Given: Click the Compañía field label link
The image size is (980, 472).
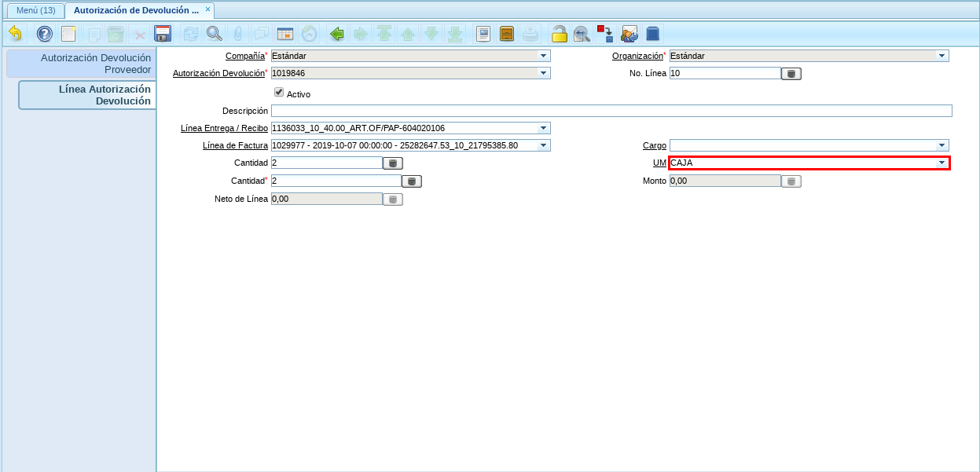Looking at the screenshot, I should click(x=244, y=56).
